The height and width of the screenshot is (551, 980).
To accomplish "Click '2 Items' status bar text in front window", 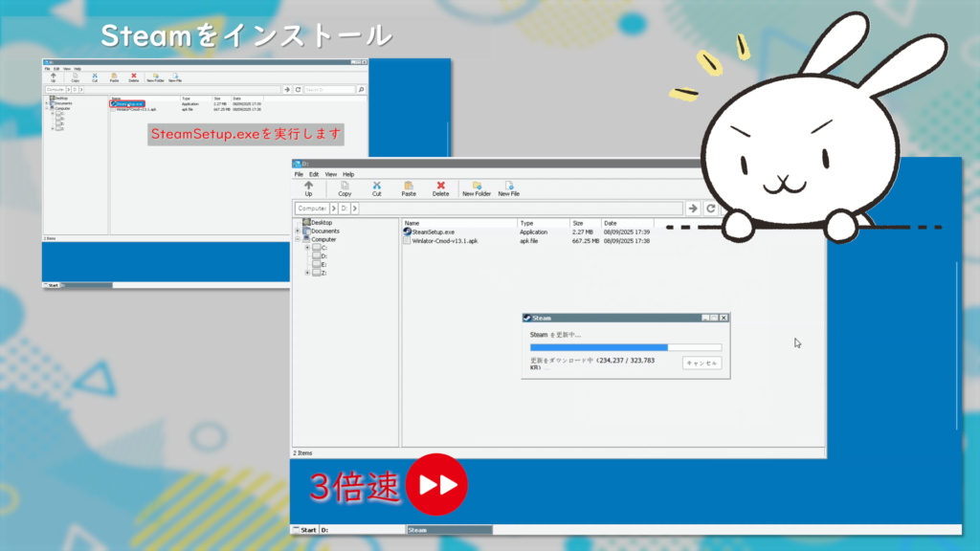I will click(302, 452).
